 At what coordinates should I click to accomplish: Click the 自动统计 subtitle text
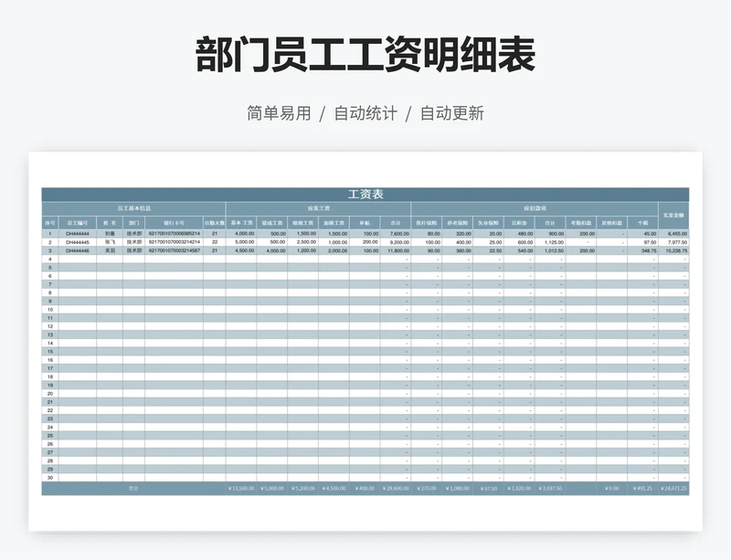pos(365,113)
